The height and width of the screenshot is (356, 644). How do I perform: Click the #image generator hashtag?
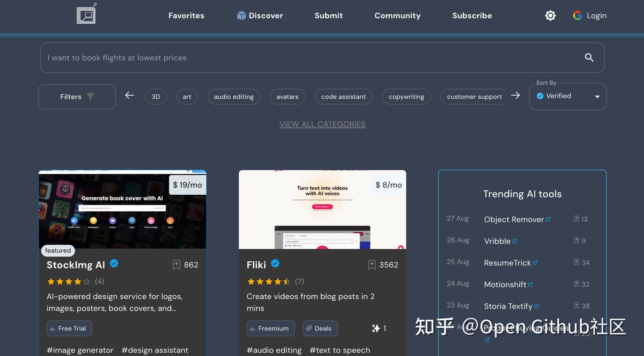80,350
